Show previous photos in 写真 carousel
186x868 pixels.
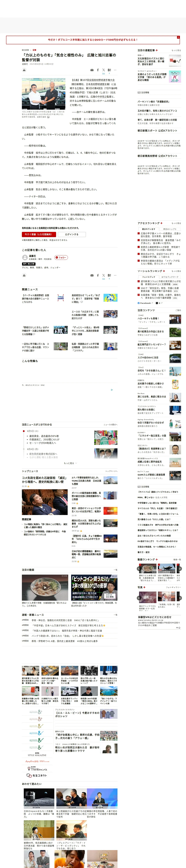point(139,598)
